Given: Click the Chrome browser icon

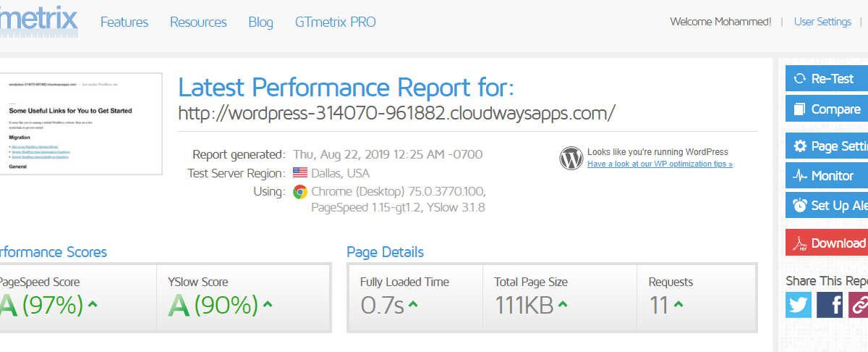Looking at the screenshot, I should [x=299, y=192].
